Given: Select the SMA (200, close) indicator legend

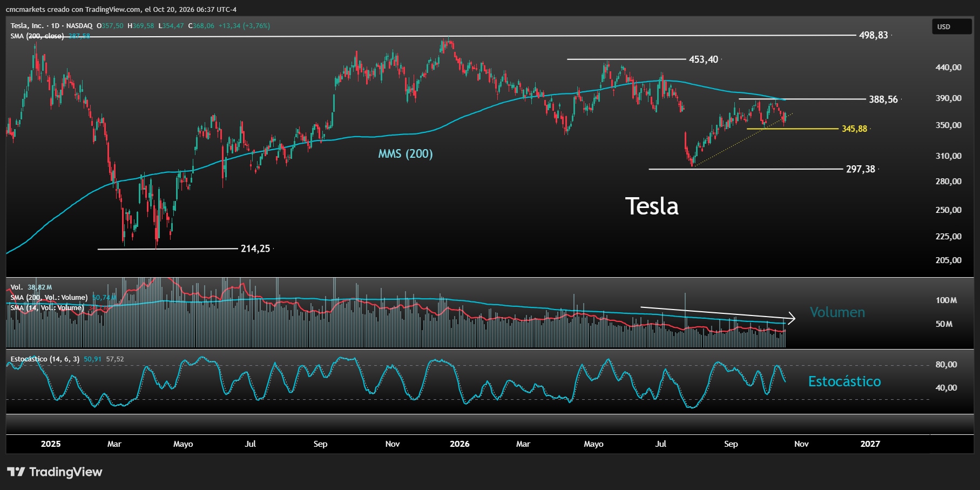Looking at the screenshot, I should click(37, 36).
